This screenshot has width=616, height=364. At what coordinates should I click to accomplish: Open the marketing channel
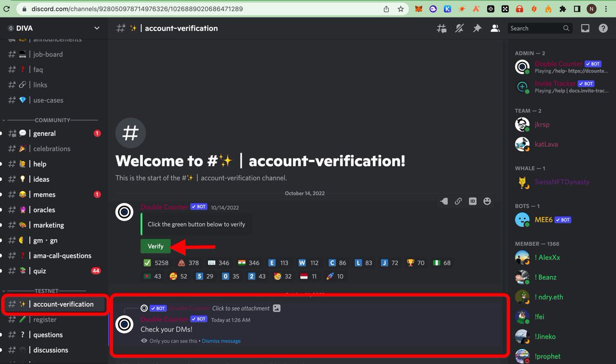(53, 225)
